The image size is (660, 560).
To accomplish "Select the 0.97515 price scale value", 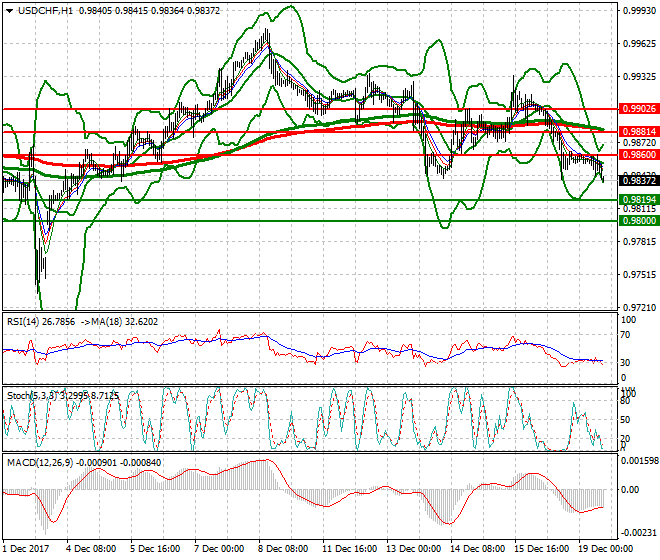I will pos(639,275).
